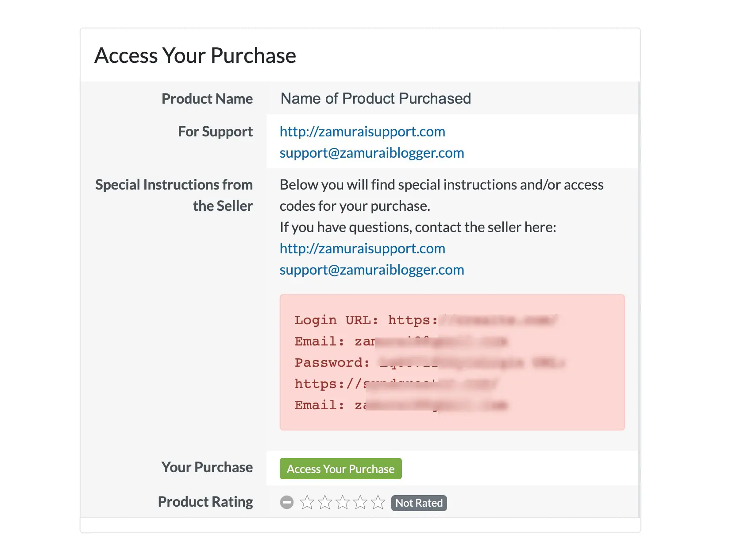Open zamuraisupport.com link under seller instructions

point(362,248)
